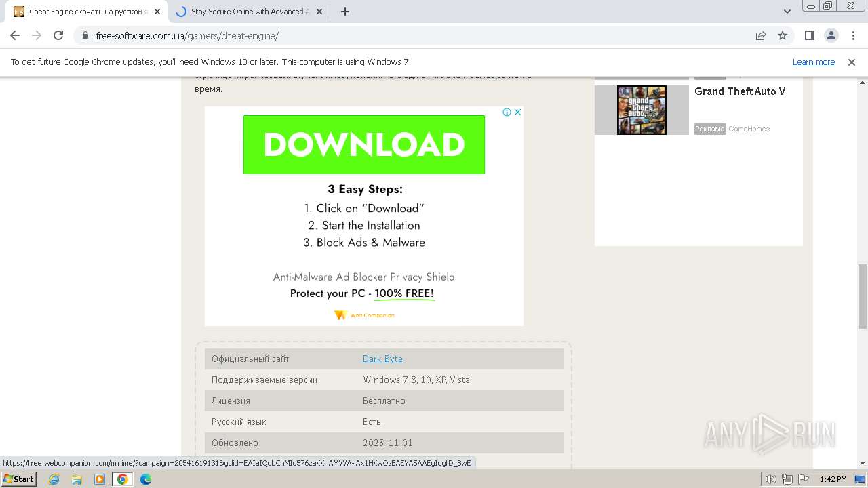Screen dimensions: 868x488
Task: Open the Windows Start menu
Action: (19, 479)
